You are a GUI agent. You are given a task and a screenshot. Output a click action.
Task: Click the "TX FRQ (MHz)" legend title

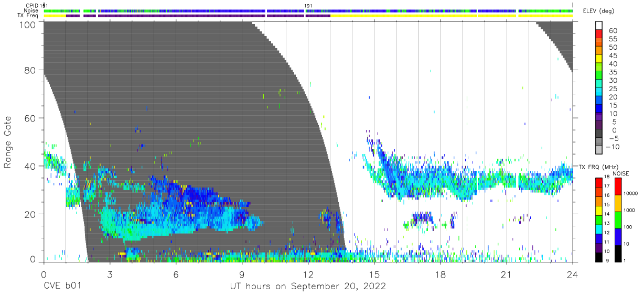tap(599, 167)
